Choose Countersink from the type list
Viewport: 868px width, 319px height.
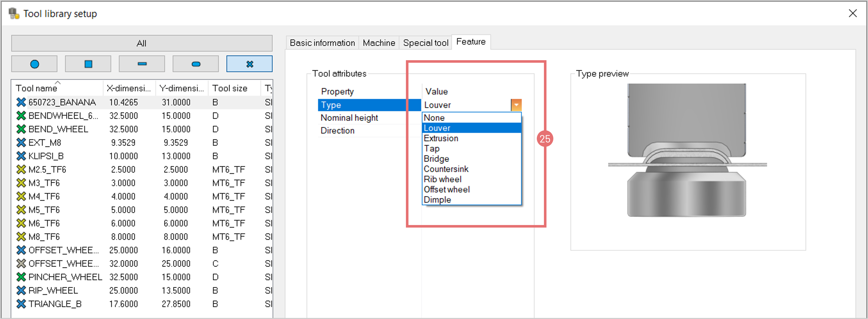click(x=446, y=169)
